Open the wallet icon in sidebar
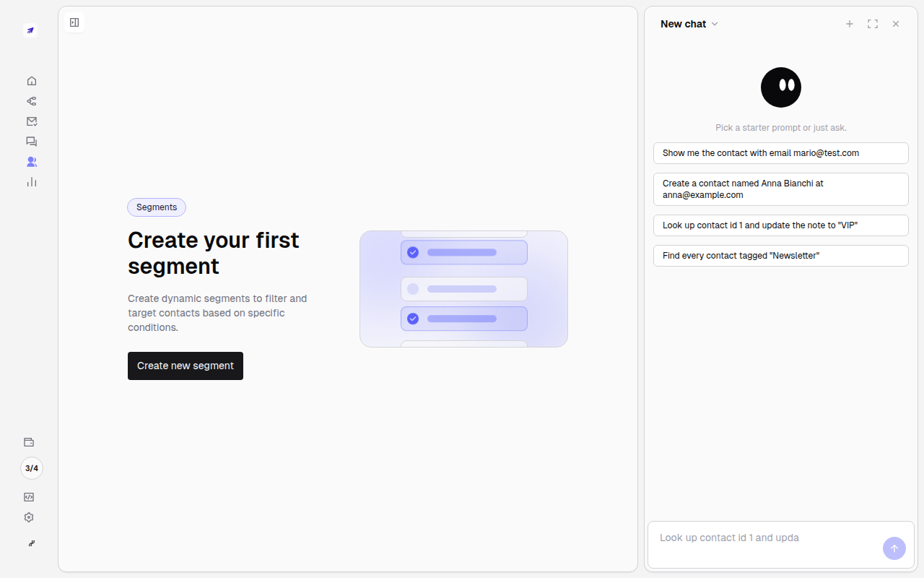This screenshot has width=924, height=578. [29, 442]
